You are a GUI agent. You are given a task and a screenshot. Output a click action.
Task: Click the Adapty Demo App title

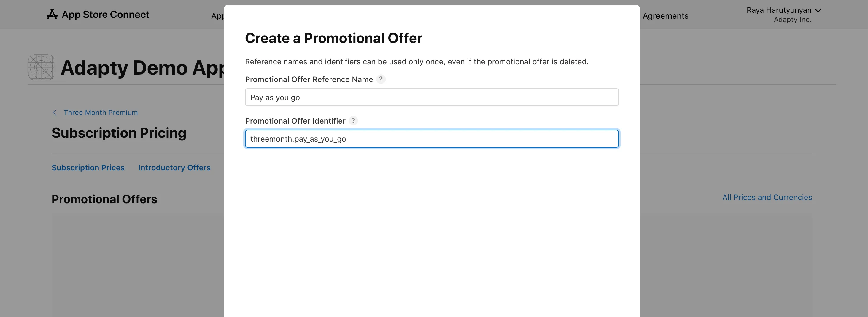142,68
